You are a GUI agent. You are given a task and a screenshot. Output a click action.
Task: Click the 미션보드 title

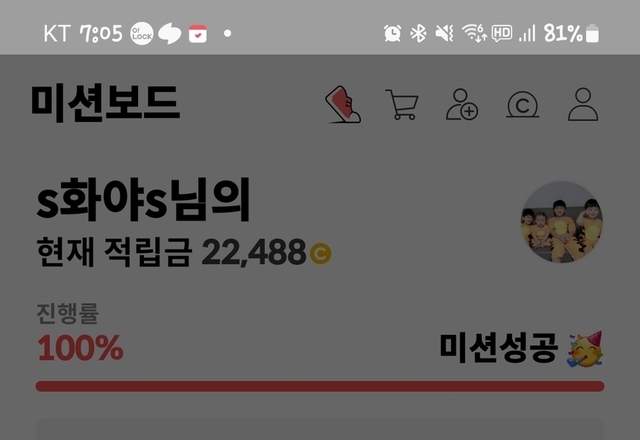click(x=105, y=103)
